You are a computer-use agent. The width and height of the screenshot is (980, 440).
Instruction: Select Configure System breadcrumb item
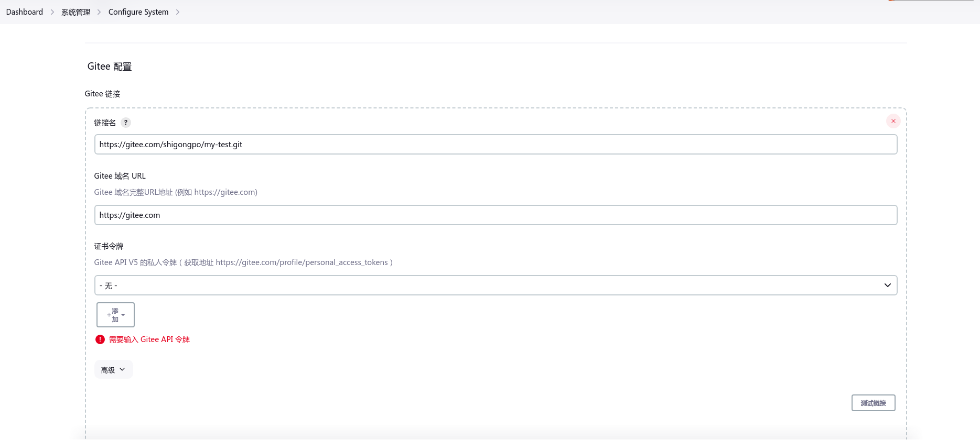pyautogui.click(x=138, y=12)
